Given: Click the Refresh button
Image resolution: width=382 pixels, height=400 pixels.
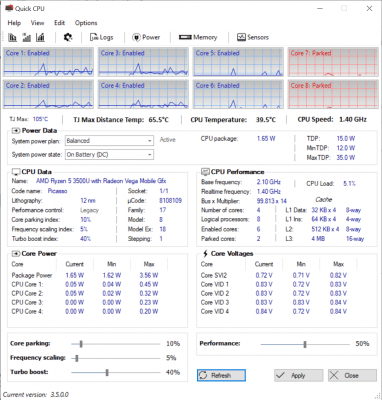Looking at the screenshot, I should pyautogui.click(x=221, y=375).
